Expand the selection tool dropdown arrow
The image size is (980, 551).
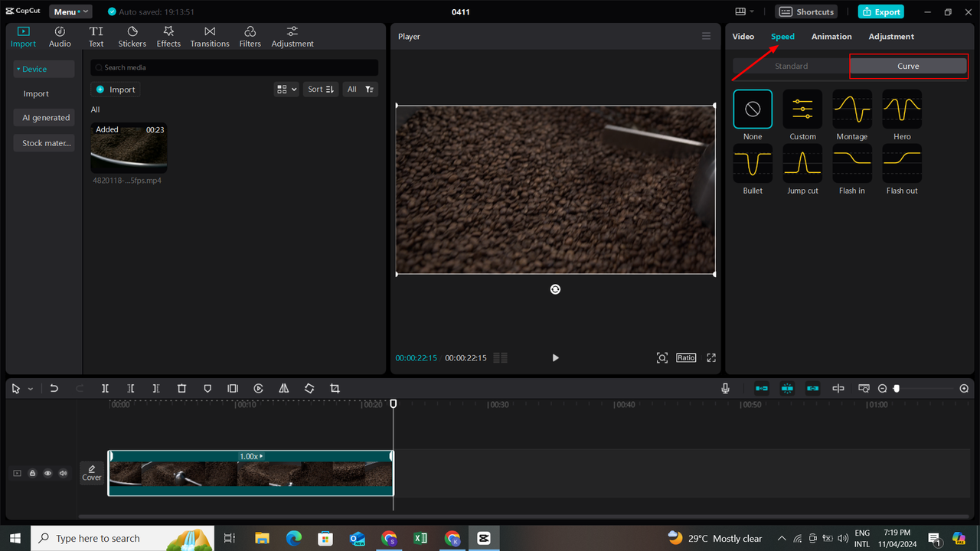pos(29,388)
